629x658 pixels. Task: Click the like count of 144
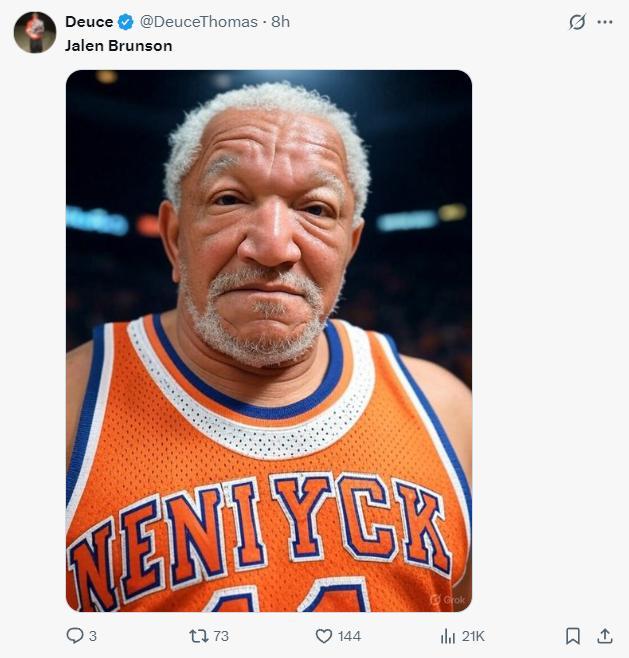point(349,636)
